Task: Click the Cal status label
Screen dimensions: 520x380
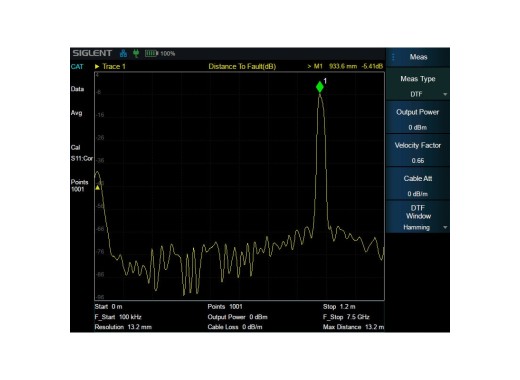Action: [75, 148]
